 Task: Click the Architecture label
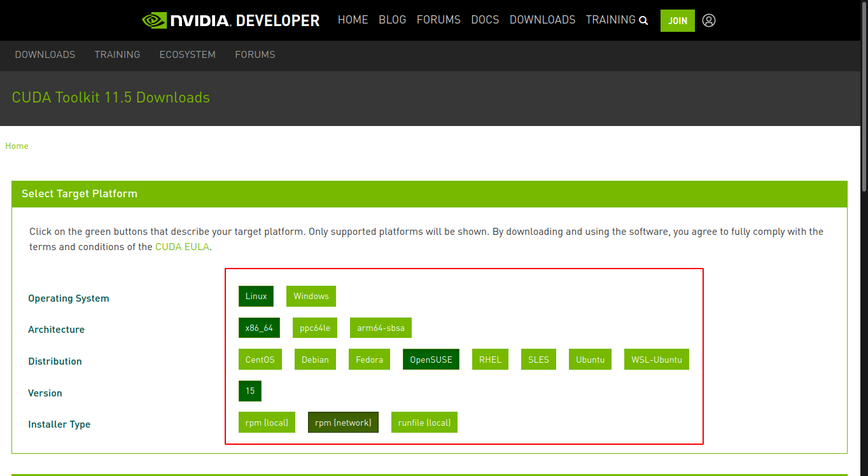coord(56,330)
